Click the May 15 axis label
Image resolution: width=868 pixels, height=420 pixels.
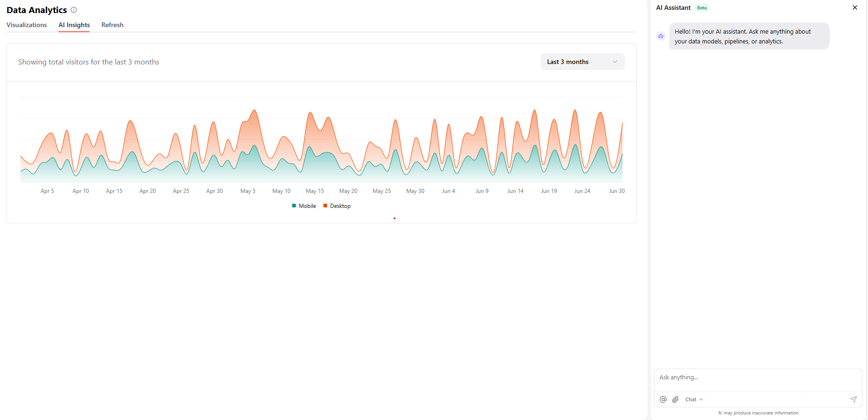[315, 191]
